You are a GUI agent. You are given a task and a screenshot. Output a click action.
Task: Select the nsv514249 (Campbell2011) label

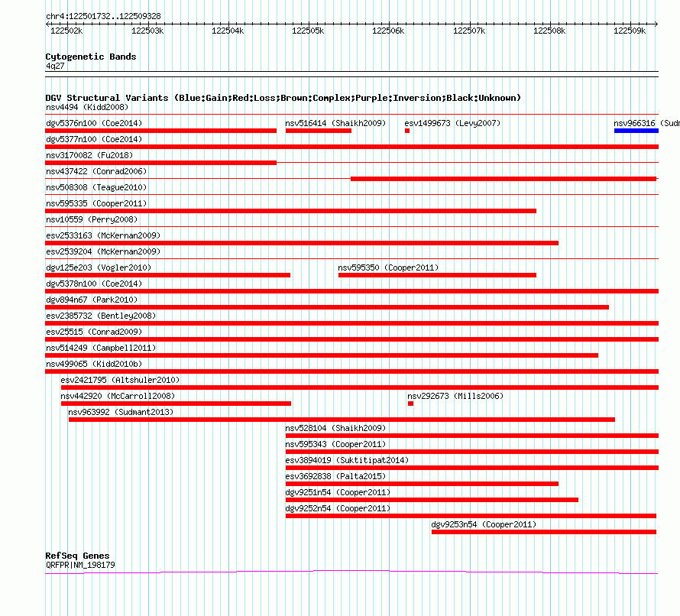pos(101,348)
